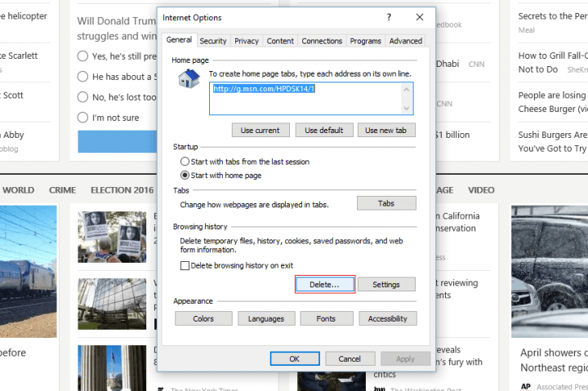Select the 'I'm not sure' poll option
Image resolution: width=588 pixels, height=391 pixels.
click(x=82, y=118)
